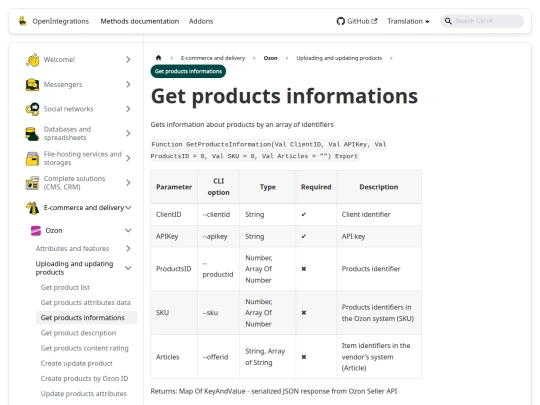Click Get products informations breadcrumb pill
540x405 pixels.
tap(188, 71)
